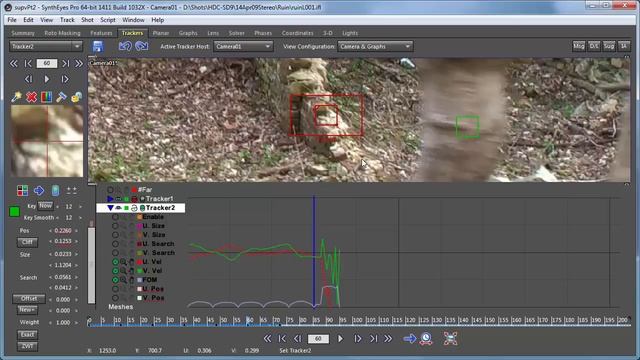Click the ZWT button
Screen dimensions: 640x360
click(27, 346)
